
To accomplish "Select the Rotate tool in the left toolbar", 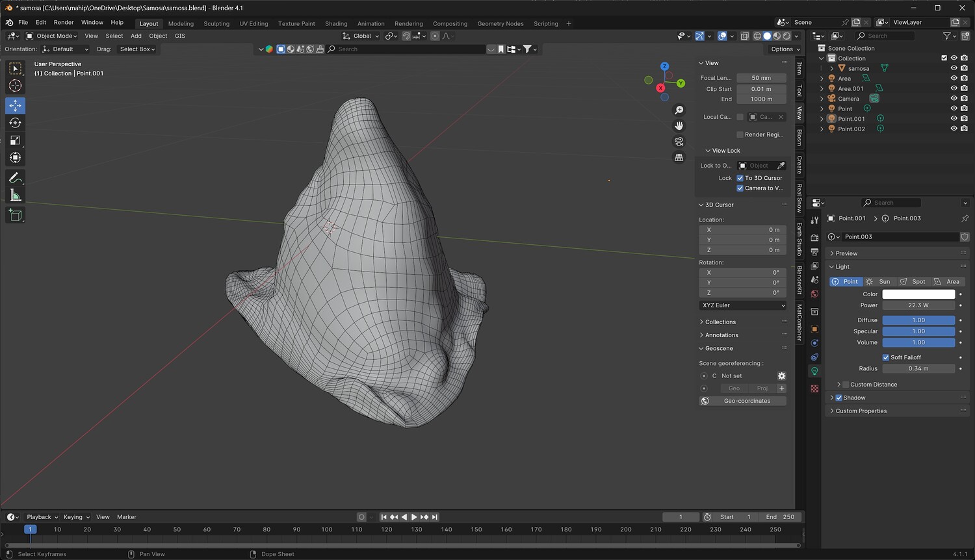I will [15, 123].
